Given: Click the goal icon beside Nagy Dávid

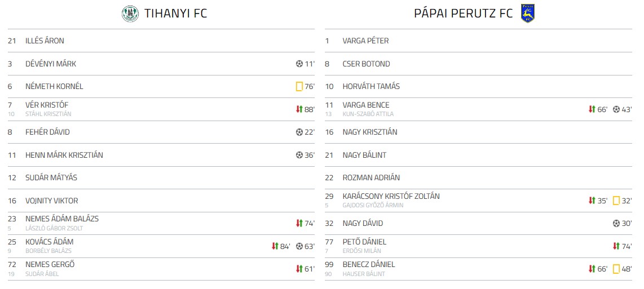Looking at the screenshot, I should pyautogui.click(x=616, y=224).
